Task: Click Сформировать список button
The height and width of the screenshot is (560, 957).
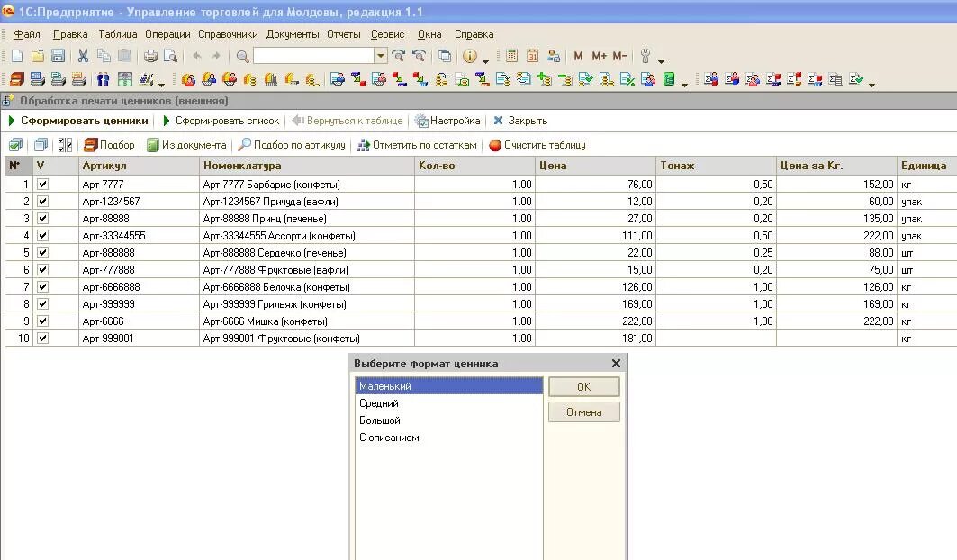Action: tap(221, 121)
